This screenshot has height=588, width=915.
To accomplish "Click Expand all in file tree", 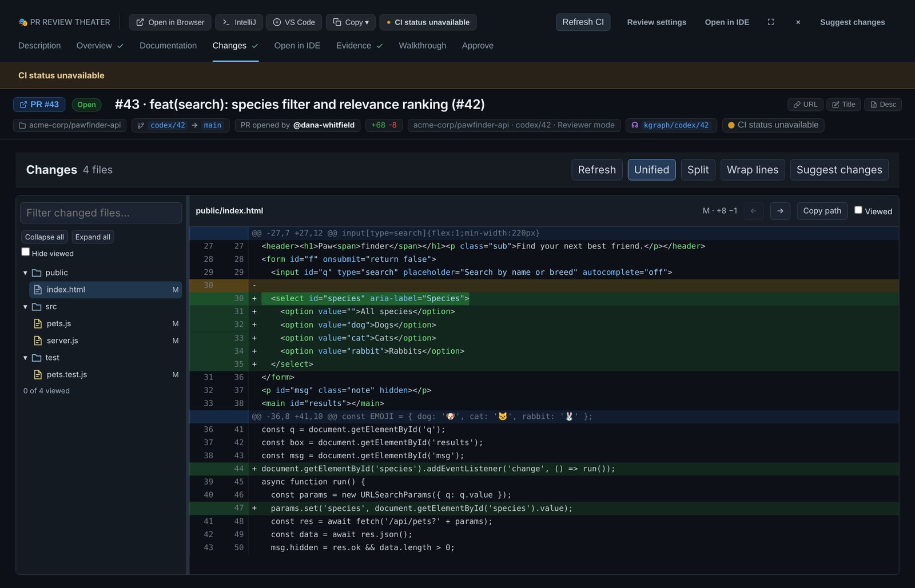I will pyautogui.click(x=93, y=237).
